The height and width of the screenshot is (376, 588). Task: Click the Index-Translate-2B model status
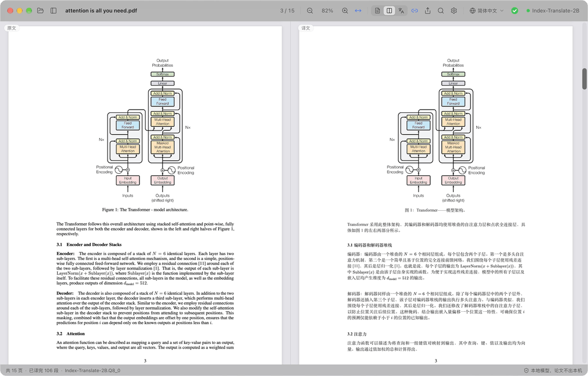[553, 11]
